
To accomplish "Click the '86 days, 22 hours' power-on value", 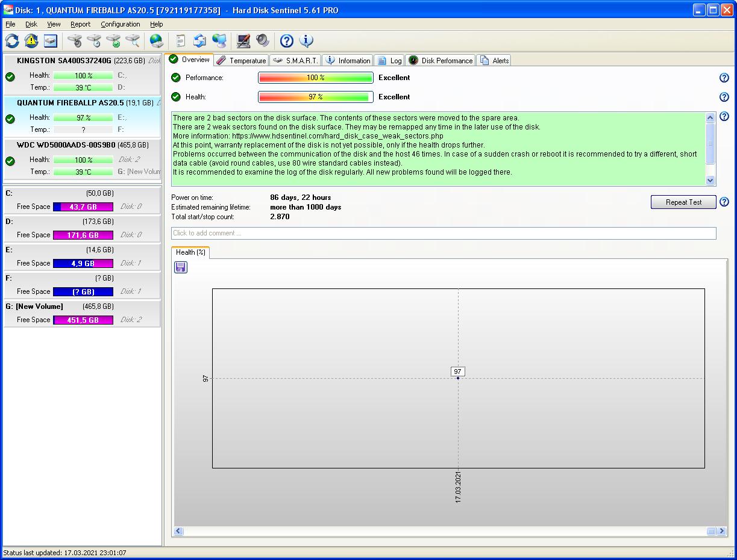I will click(x=300, y=198).
